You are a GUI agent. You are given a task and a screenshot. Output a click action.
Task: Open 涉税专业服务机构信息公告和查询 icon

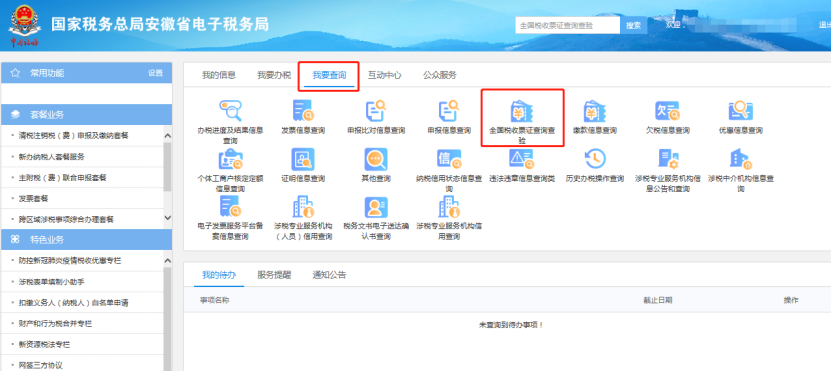point(668,159)
